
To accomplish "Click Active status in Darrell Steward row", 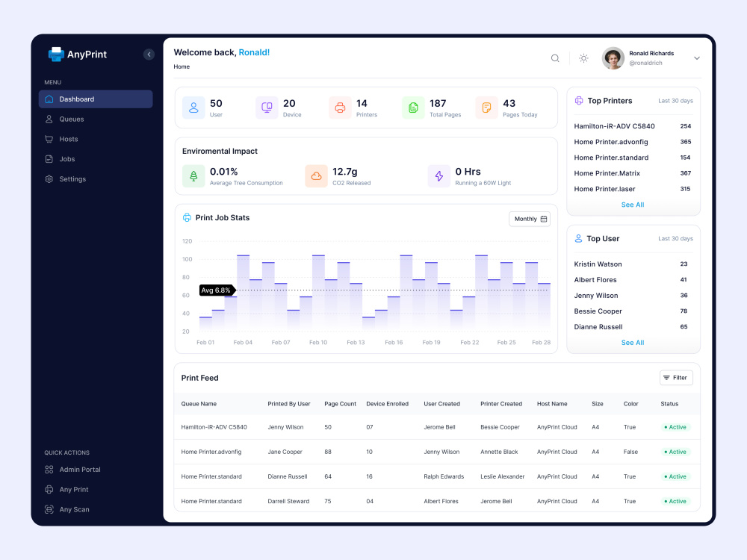I will tap(675, 502).
